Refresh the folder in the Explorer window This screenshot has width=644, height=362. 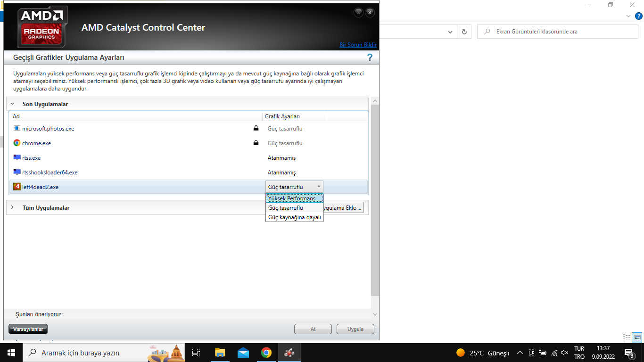click(464, 32)
